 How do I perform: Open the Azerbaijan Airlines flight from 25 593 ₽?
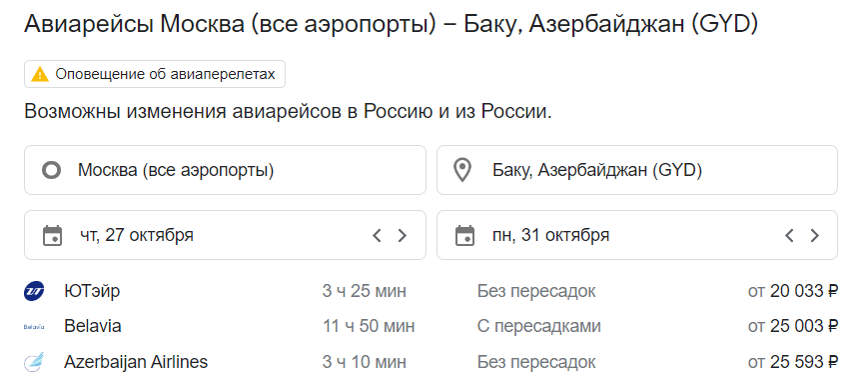point(432,362)
